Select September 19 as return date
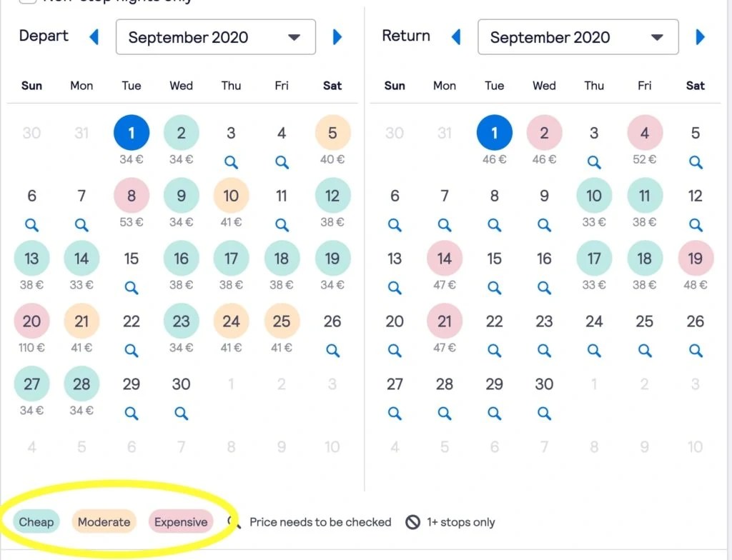Screen dimensions: 732x560 [695, 258]
